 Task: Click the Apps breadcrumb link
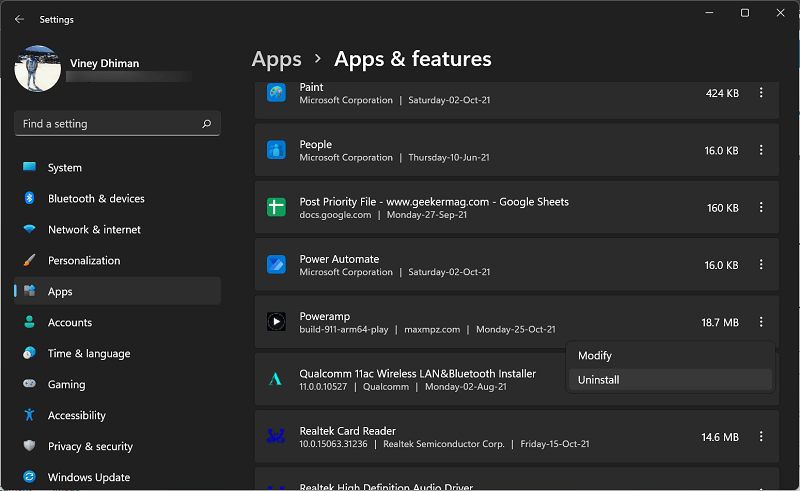pyautogui.click(x=277, y=59)
